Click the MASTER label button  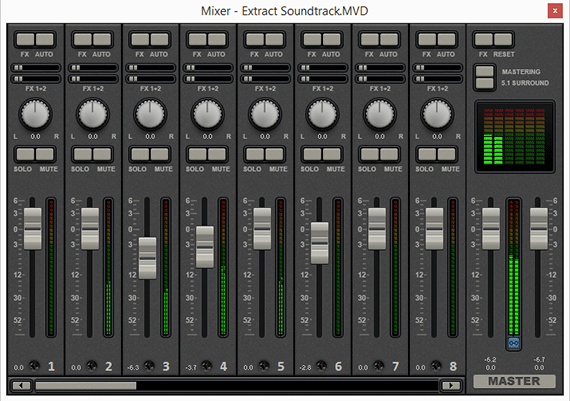click(514, 381)
